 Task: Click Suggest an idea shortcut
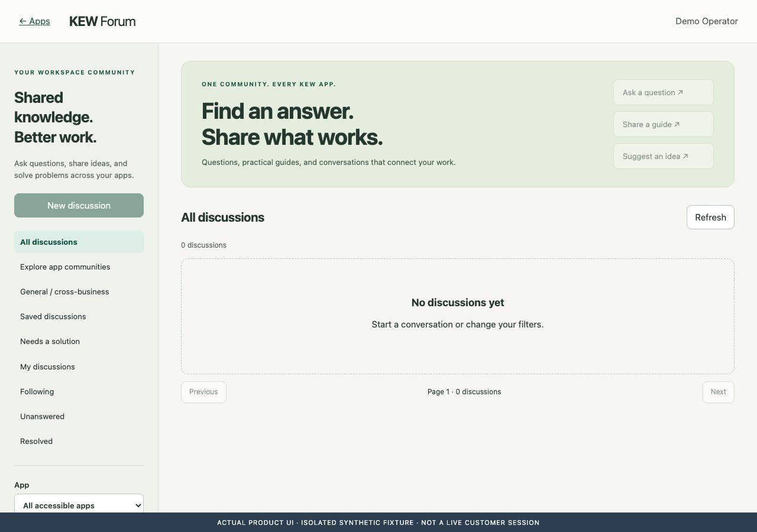[x=663, y=156]
